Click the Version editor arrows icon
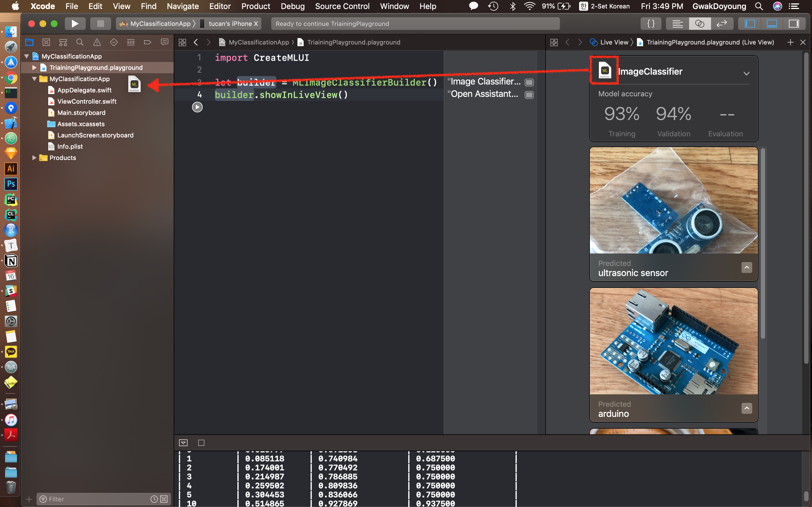The height and width of the screenshot is (507, 812). coord(721,23)
